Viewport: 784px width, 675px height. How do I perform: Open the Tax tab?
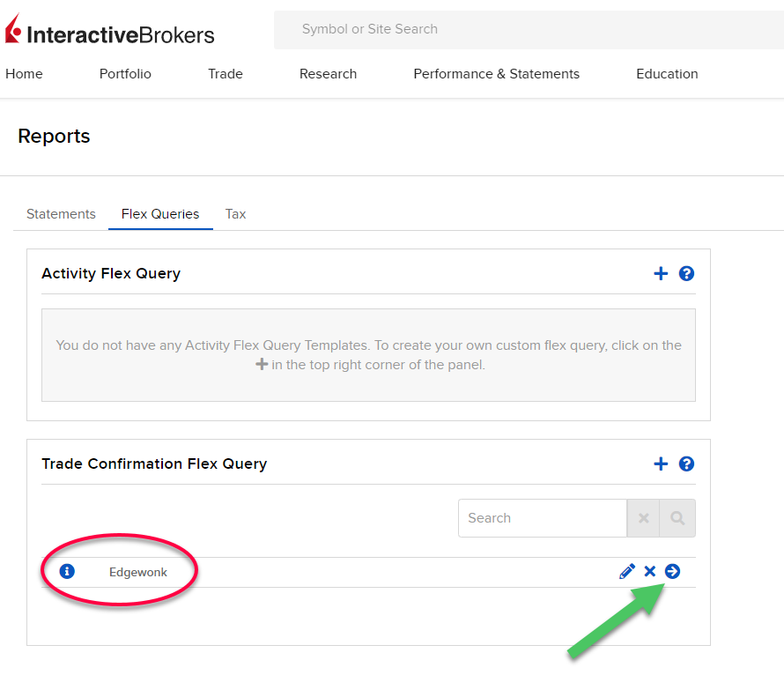[235, 213]
